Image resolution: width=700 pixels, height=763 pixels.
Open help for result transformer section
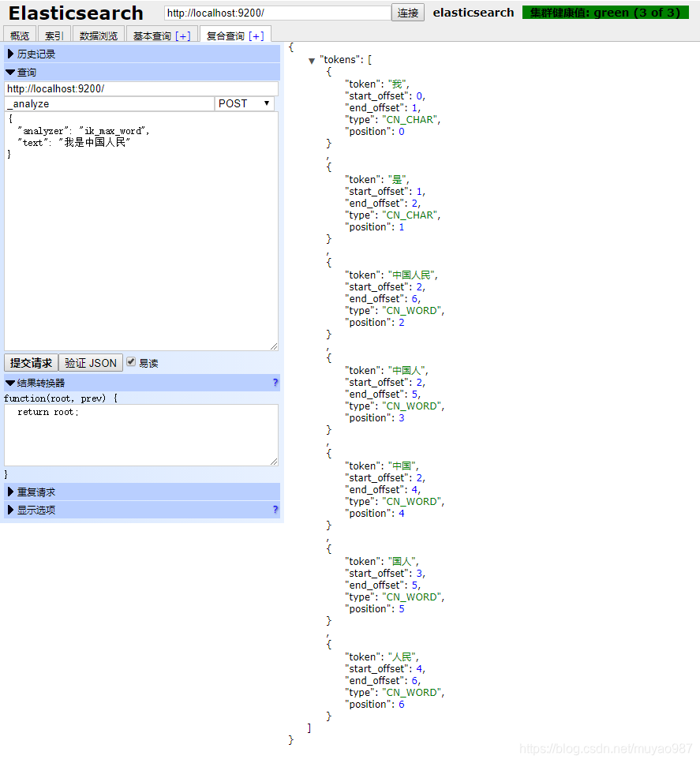pyautogui.click(x=275, y=383)
